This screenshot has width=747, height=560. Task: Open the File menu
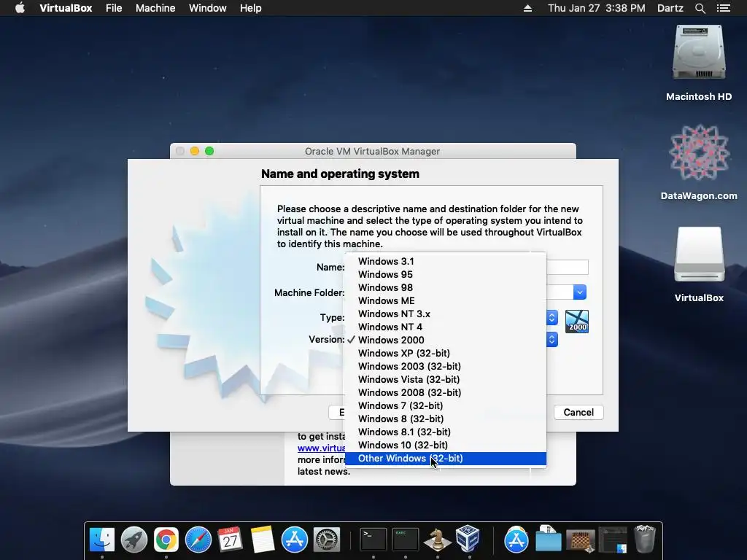114,8
